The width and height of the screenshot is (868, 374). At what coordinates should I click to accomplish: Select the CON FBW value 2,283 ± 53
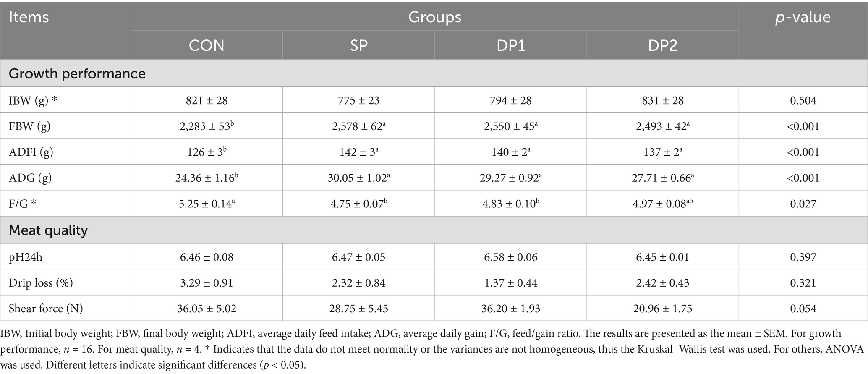206,126
